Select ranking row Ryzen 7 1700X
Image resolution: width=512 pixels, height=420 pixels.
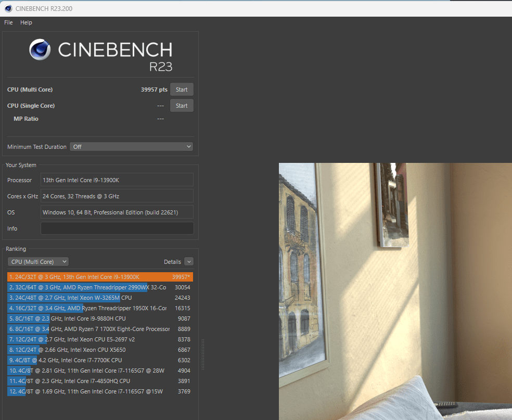[x=100, y=329]
